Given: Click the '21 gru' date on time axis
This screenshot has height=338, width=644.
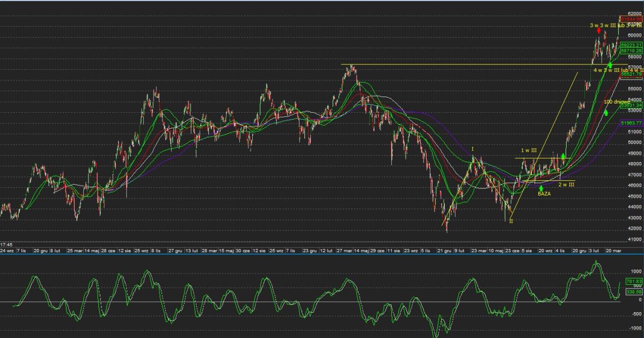Looking at the screenshot, I should 444,251.
